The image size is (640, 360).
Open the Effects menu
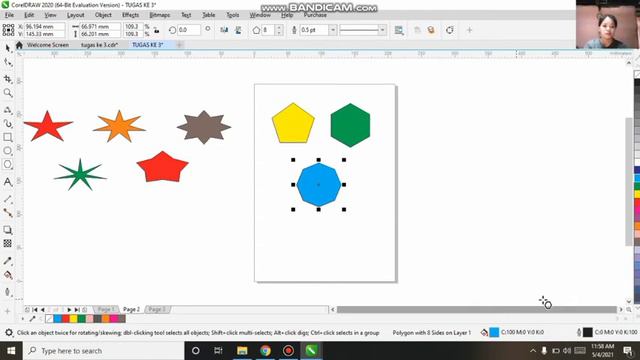pyautogui.click(x=131, y=15)
